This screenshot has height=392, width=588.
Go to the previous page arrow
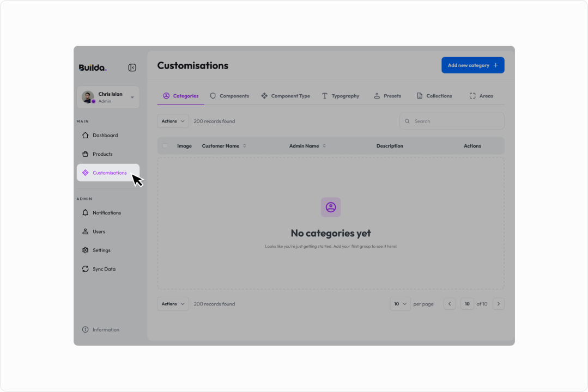tap(450, 304)
